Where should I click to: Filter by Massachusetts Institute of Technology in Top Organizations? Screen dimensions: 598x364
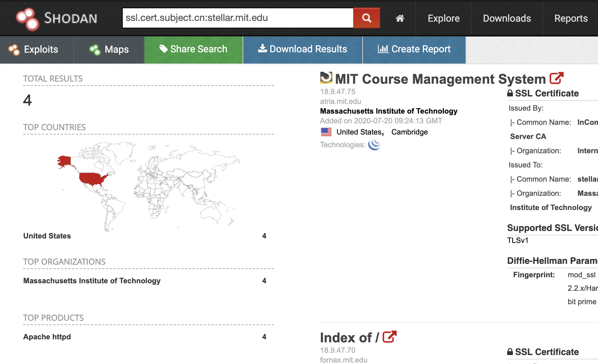tap(92, 281)
